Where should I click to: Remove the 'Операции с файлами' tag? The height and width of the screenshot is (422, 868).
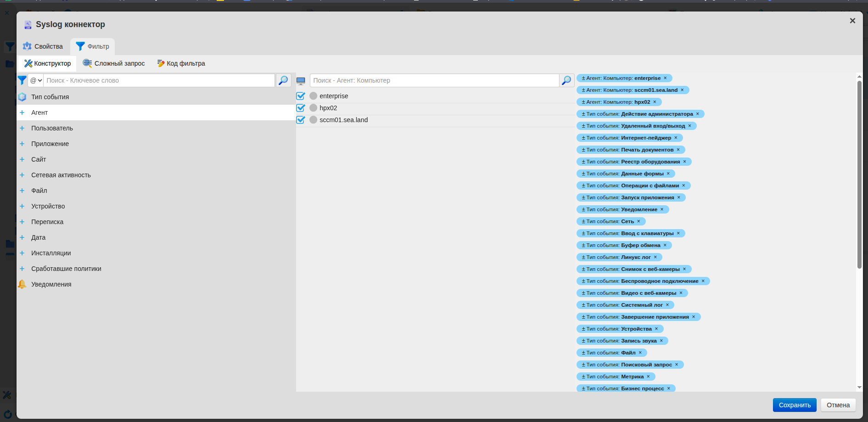coord(683,186)
